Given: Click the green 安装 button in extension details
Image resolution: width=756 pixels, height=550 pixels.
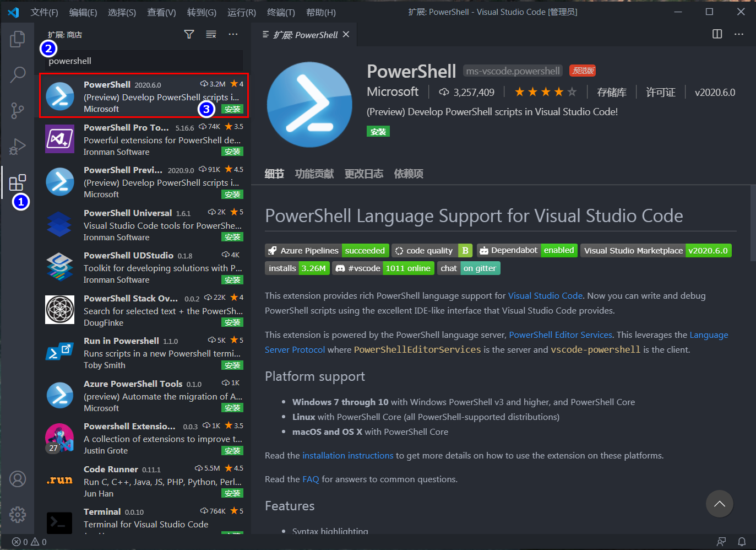Looking at the screenshot, I should tap(378, 132).
